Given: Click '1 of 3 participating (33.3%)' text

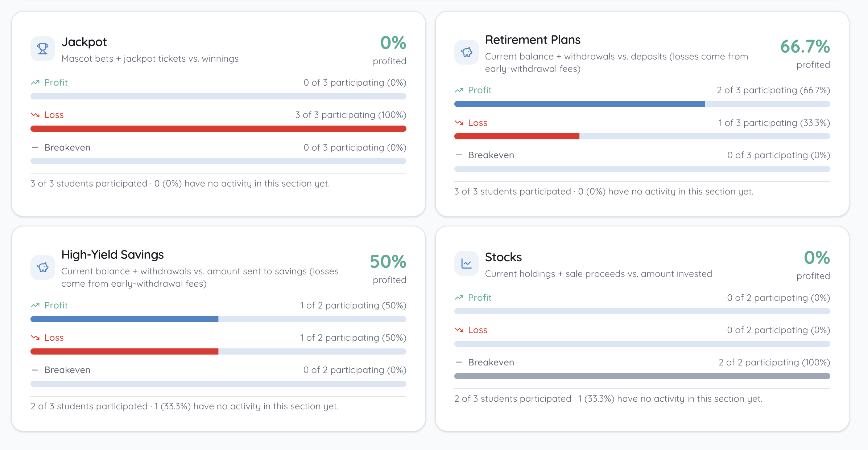Looking at the screenshot, I should click(x=774, y=123).
